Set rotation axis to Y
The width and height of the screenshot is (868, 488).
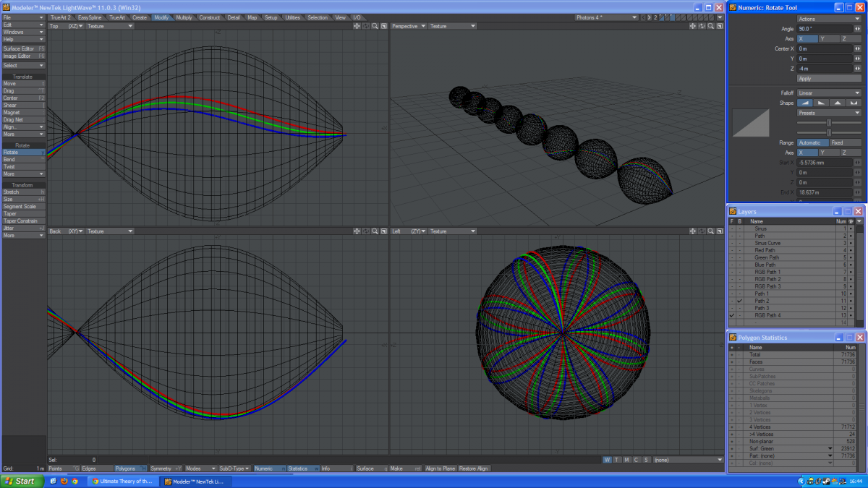point(828,39)
